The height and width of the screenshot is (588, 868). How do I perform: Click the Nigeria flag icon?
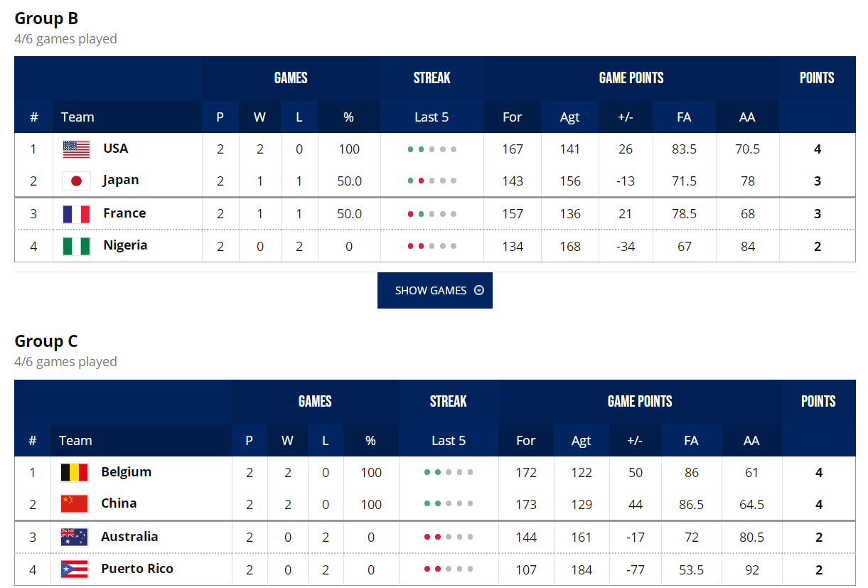point(76,246)
